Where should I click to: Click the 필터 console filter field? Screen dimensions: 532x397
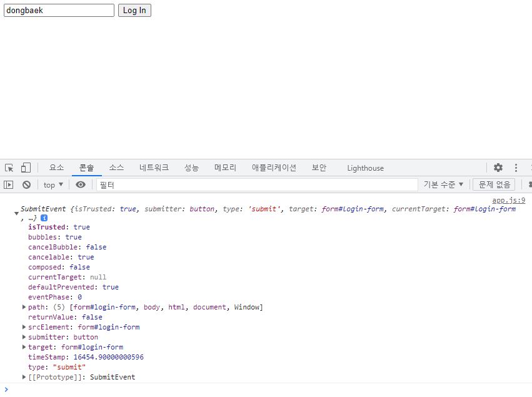click(x=257, y=185)
